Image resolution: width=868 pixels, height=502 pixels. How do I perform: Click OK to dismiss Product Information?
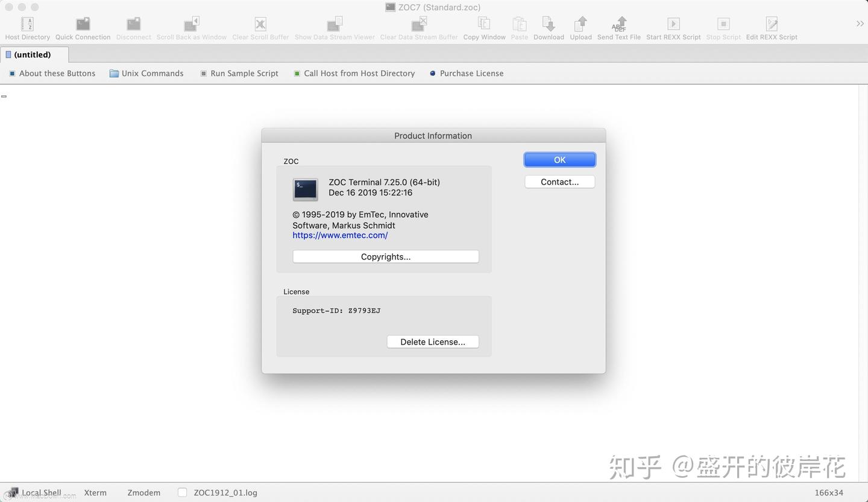point(559,159)
